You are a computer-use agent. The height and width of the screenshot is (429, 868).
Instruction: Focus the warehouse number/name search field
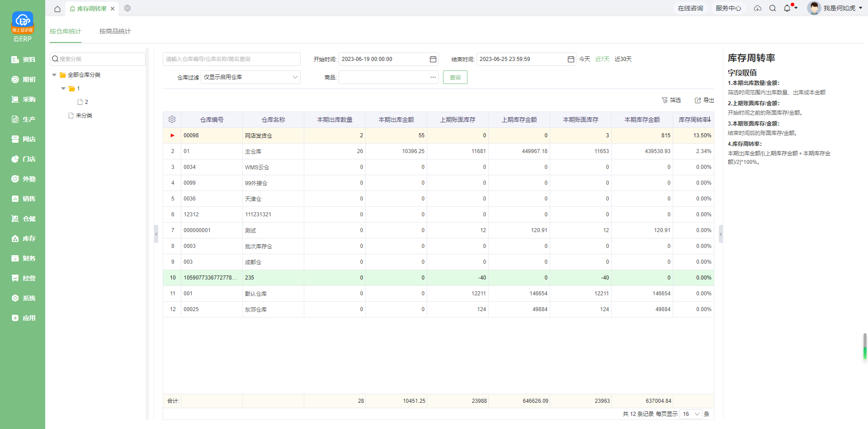click(x=231, y=59)
